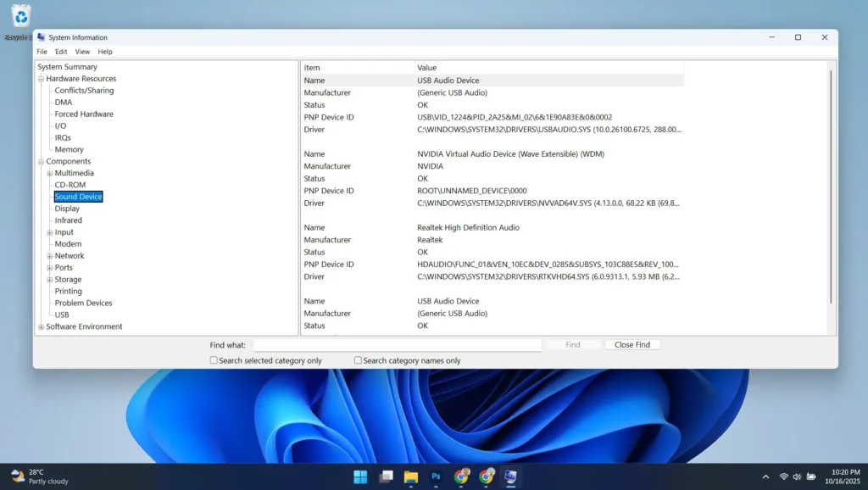Enable Search selected category only checkbox
The image size is (868, 490).
tap(214, 360)
